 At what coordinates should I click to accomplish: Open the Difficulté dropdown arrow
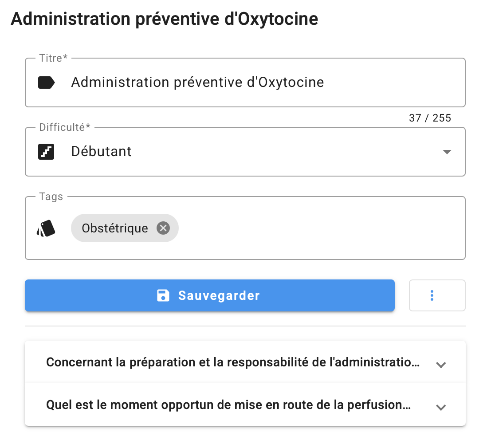coord(447,152)
